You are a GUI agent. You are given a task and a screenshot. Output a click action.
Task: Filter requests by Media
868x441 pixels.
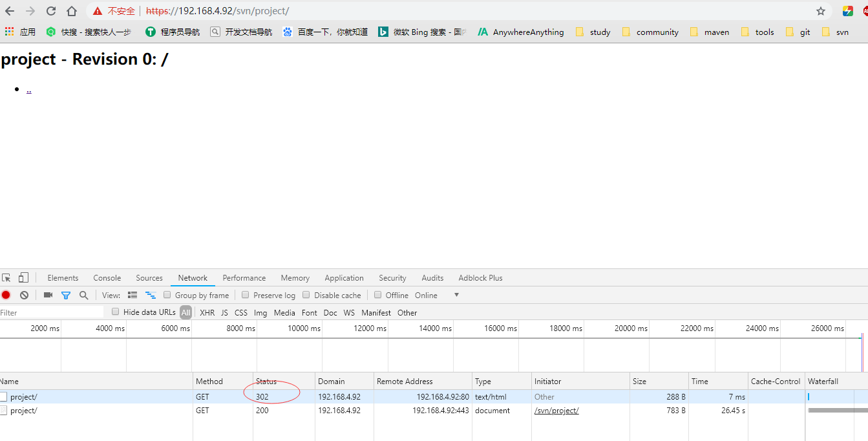[x=284, y=312]
